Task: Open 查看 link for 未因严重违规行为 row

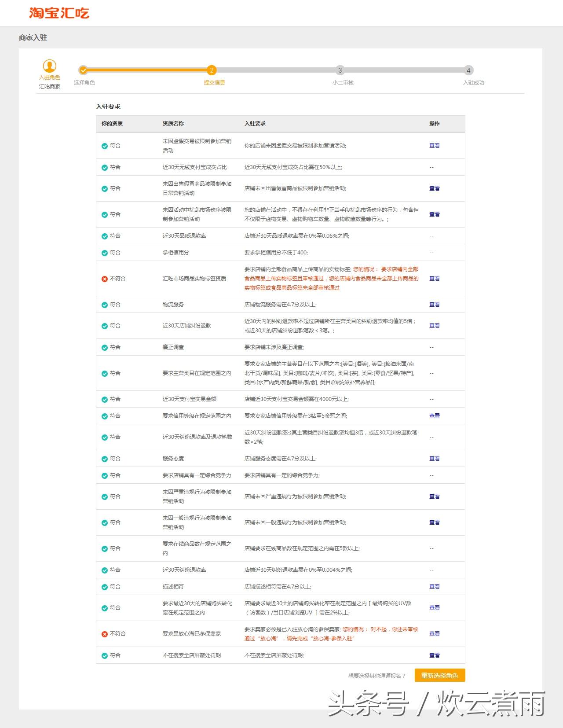Action: [x=434, y=496]
